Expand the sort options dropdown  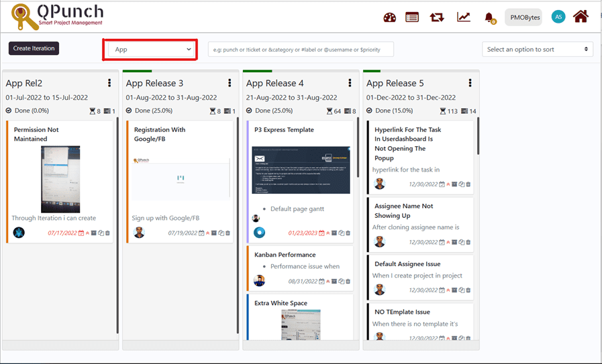tap(537, 50)
